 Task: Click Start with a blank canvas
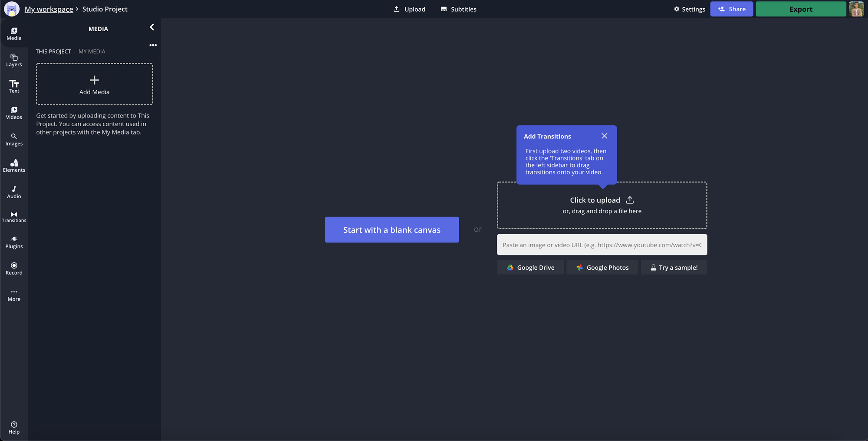pos(391,230)
